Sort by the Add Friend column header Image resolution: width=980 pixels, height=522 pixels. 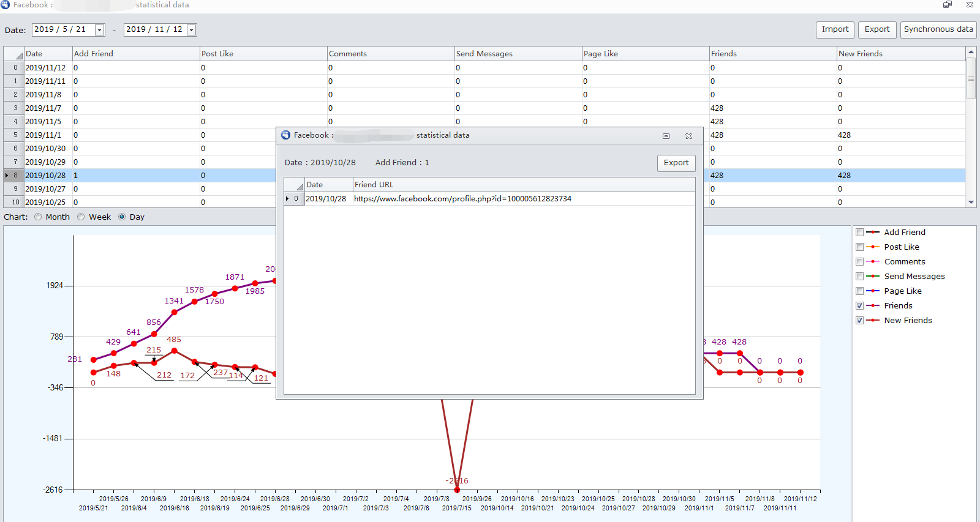tap(136, 54)
